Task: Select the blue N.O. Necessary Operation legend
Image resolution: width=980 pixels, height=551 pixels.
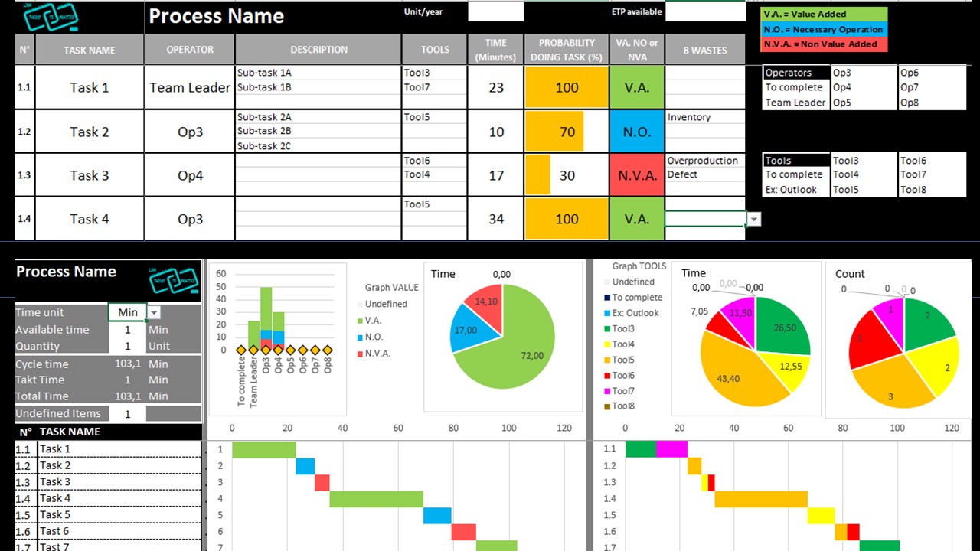Action: [x=825, y=29]
